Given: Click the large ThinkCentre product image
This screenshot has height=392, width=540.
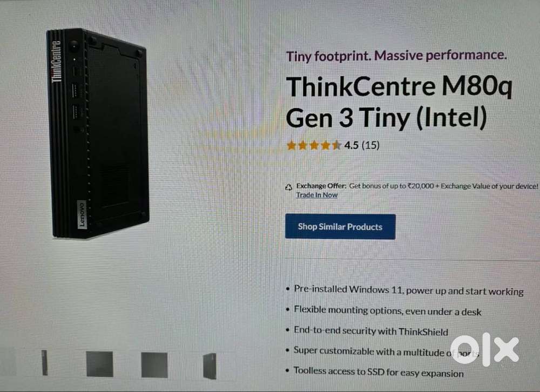Looking at the screenshot, I should pos(98,134).
